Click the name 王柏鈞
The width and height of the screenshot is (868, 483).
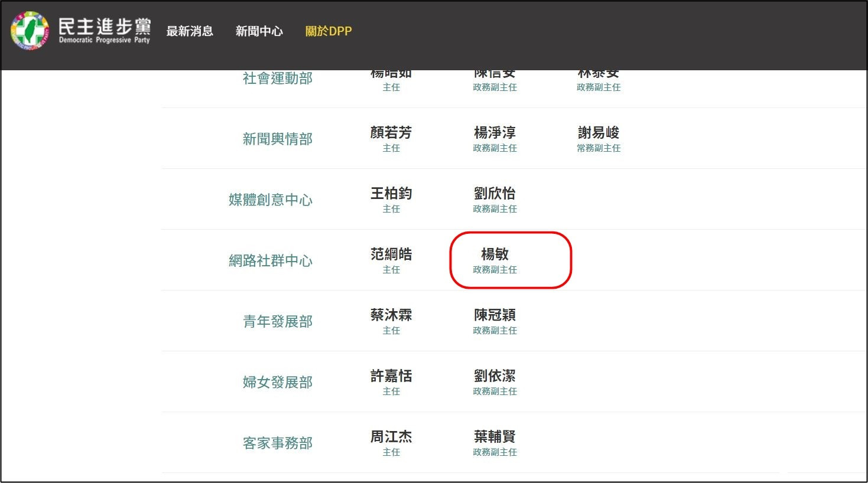click(391, 193)
